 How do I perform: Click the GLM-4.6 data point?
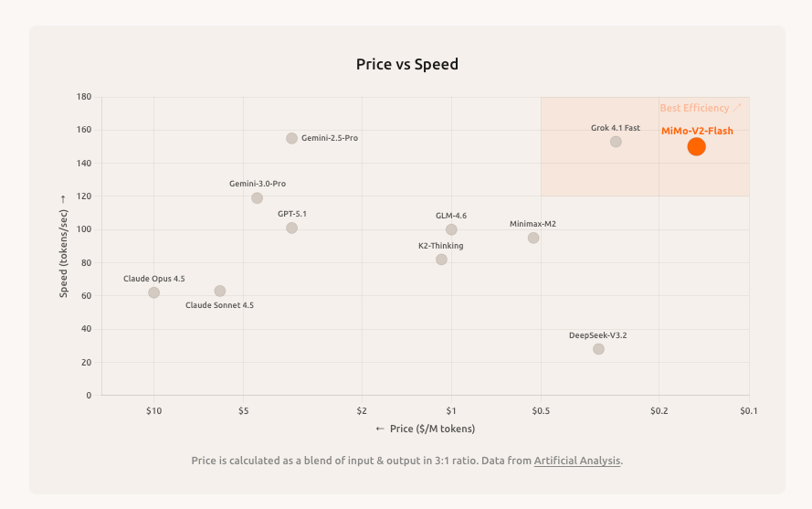click(451, 229)
